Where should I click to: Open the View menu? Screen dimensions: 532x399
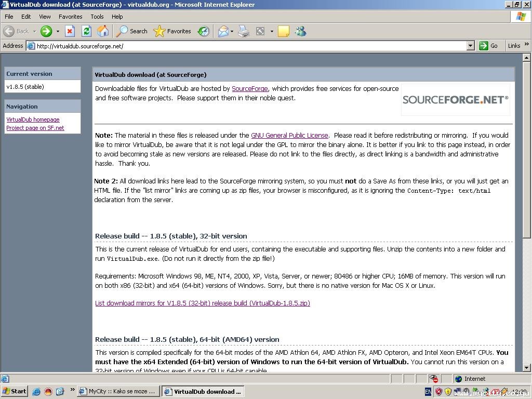point(45,17)
